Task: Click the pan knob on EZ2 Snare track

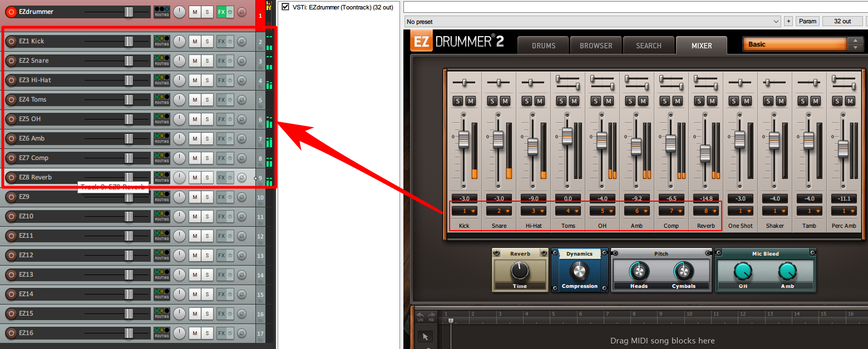Action: [x=179, y=61]
